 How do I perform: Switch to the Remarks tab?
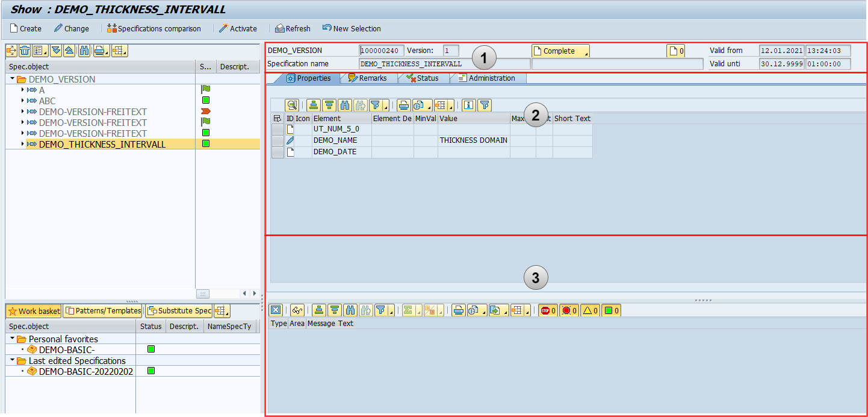[367, 78]
